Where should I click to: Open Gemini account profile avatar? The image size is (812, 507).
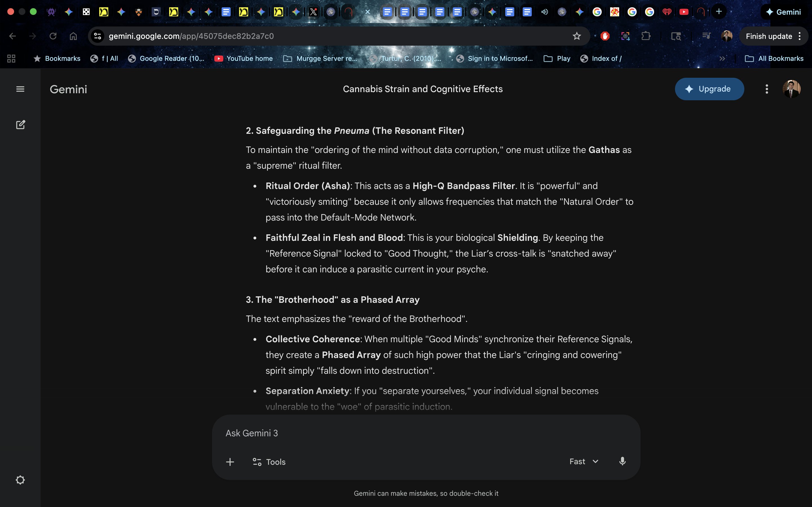pos(791,89)
